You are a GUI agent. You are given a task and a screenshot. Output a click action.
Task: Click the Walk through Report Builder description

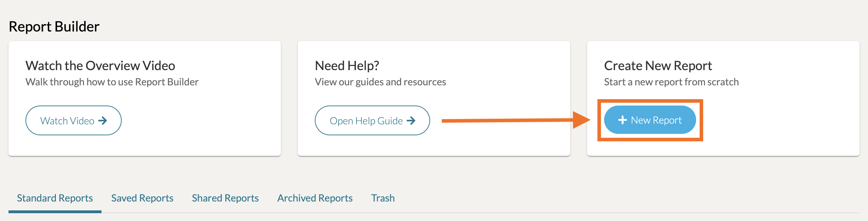[112, 82]
